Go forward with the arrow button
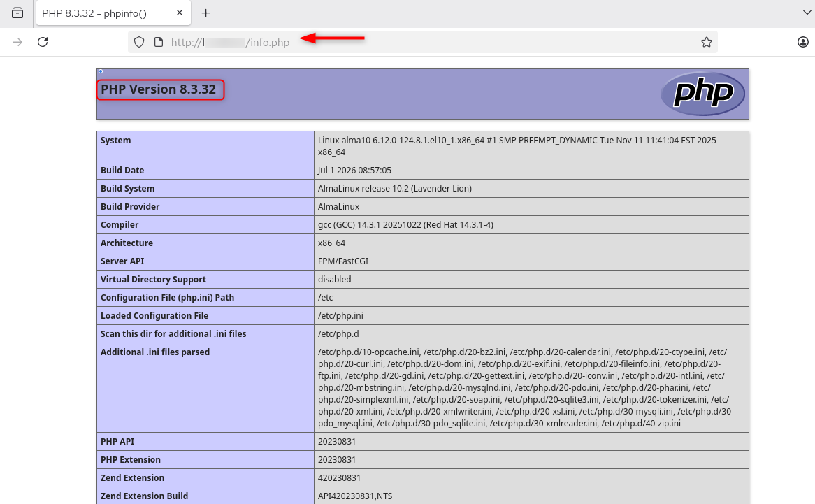815x504 pixels. point(17,42)
